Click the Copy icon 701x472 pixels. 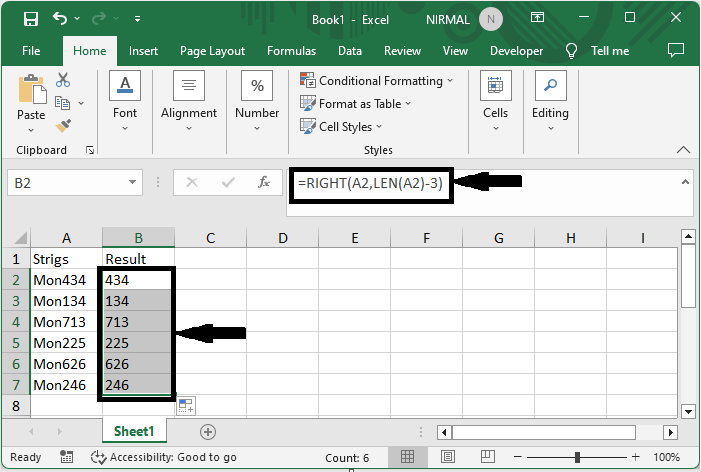click(x=63, y=103)
